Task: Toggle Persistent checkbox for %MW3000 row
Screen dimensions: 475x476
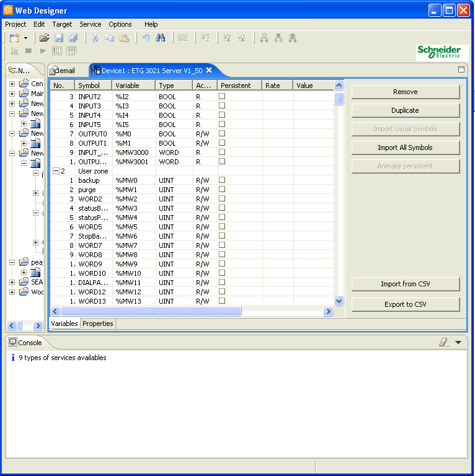Action: pos(222,152)
